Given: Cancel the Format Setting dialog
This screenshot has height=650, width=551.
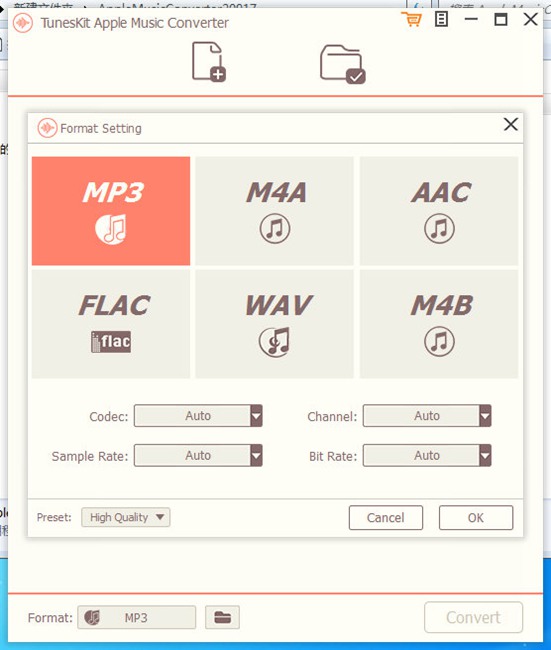Looking at the screenshot, I should (x=386, y=518).
